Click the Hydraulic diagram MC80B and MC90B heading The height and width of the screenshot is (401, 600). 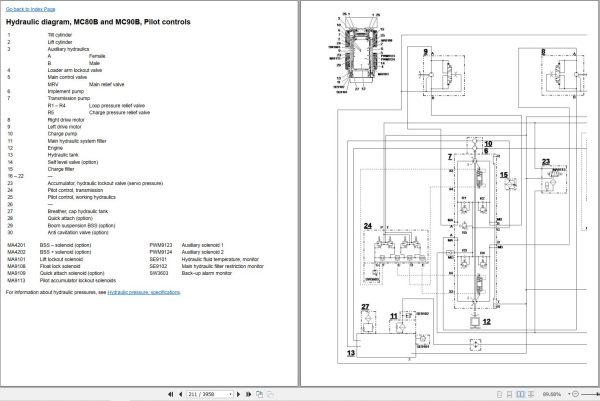tap(98, 22)
